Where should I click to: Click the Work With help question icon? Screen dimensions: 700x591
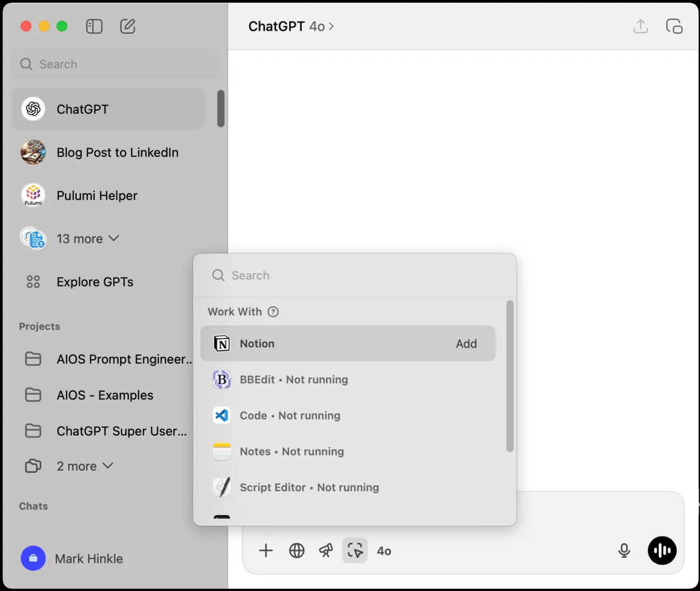[273, 312]
